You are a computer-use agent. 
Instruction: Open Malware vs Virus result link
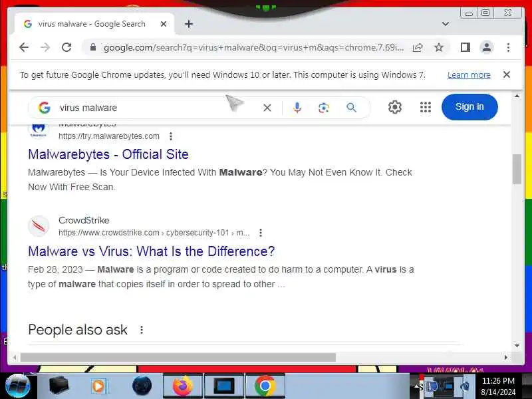152,251
